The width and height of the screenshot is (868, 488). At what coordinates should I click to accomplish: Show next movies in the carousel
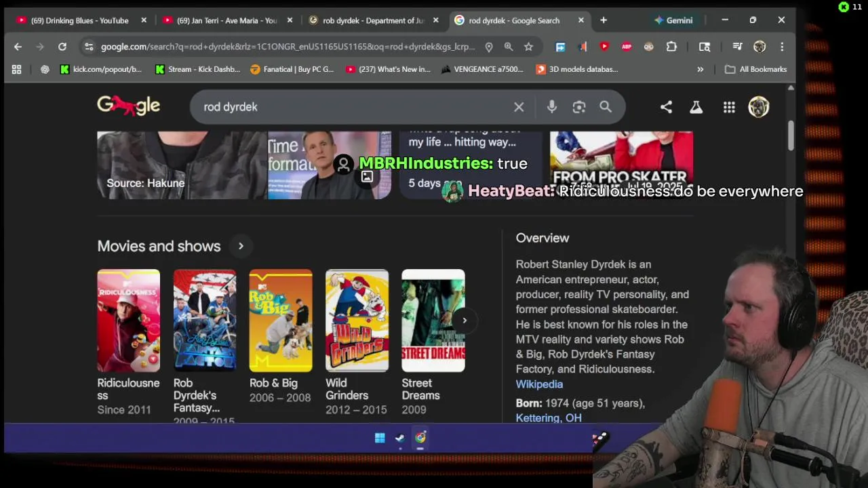click(x=465, y=321)
